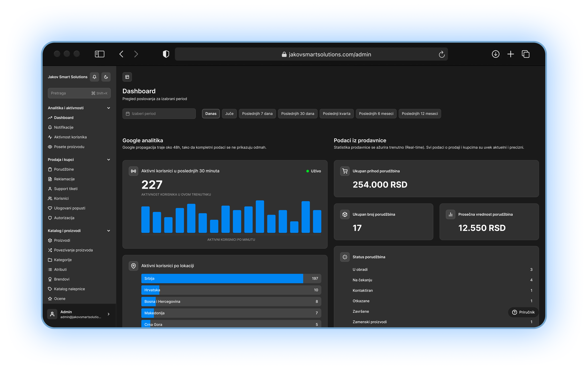Expand the Admin account menu chevron
The width and height of the screenshot is (588, 370).
tap(109, 314)
